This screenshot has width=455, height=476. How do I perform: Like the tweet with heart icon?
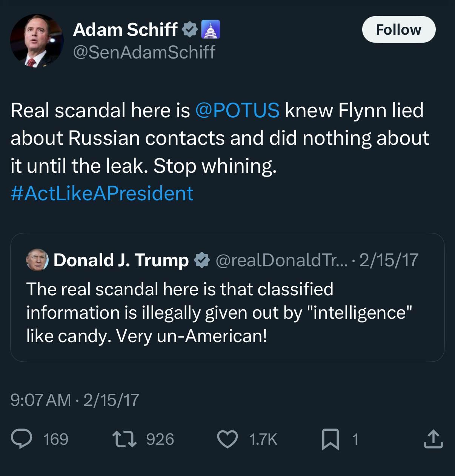(227, 439)
